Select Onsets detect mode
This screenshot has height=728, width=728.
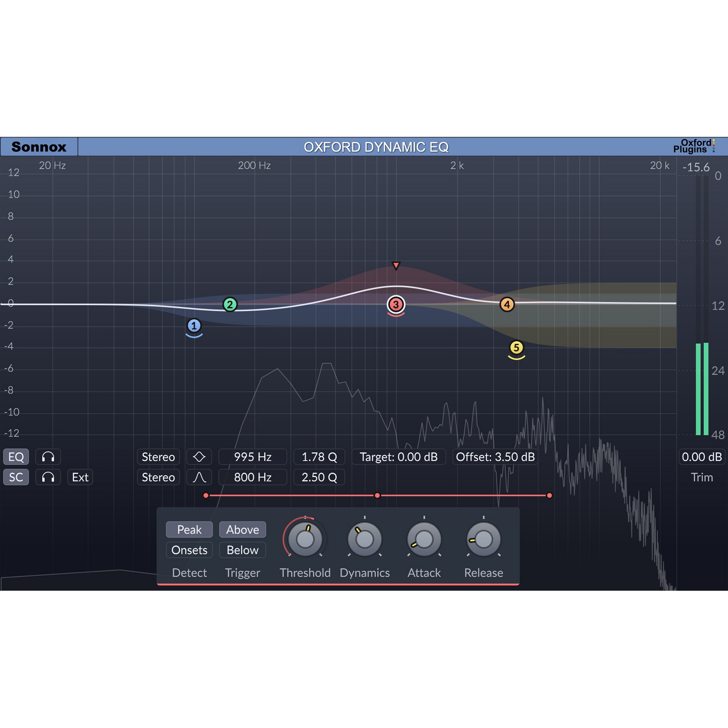[x=189, y=550]
